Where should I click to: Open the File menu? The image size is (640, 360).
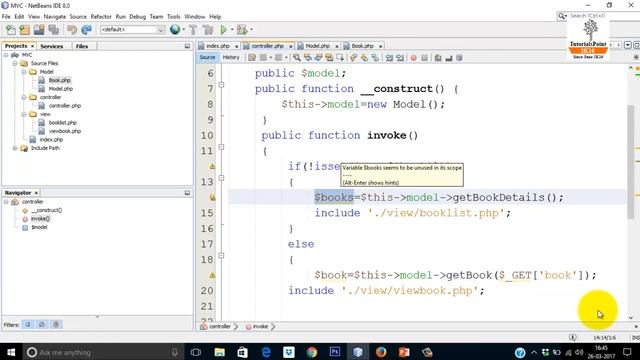coord(6,17)
